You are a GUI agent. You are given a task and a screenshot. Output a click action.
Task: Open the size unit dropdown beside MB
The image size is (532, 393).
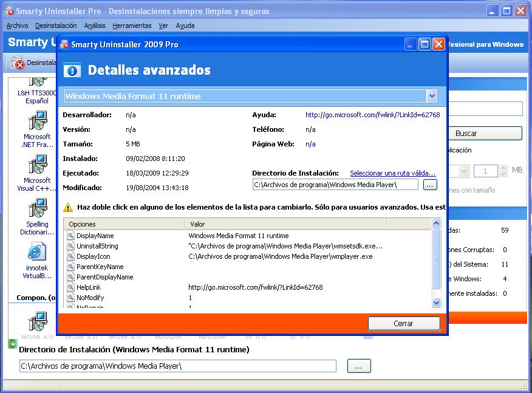[x=463, y=171]
